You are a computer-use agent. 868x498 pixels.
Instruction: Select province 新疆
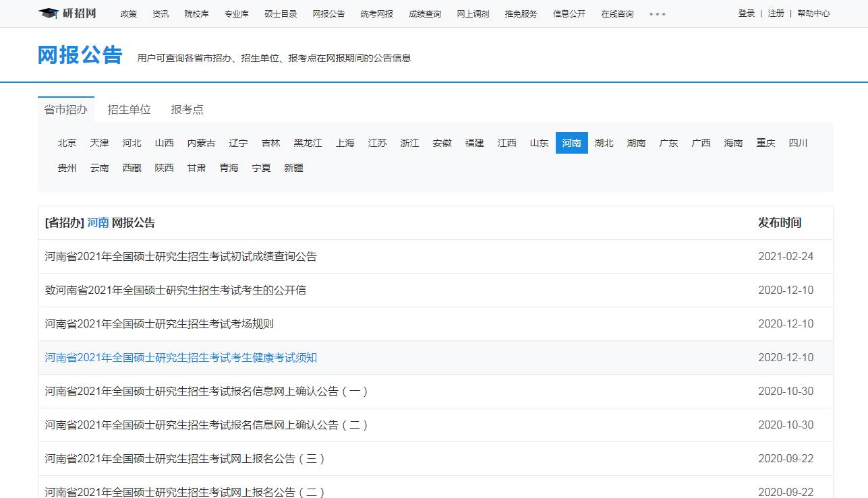[x=293, y=168]
